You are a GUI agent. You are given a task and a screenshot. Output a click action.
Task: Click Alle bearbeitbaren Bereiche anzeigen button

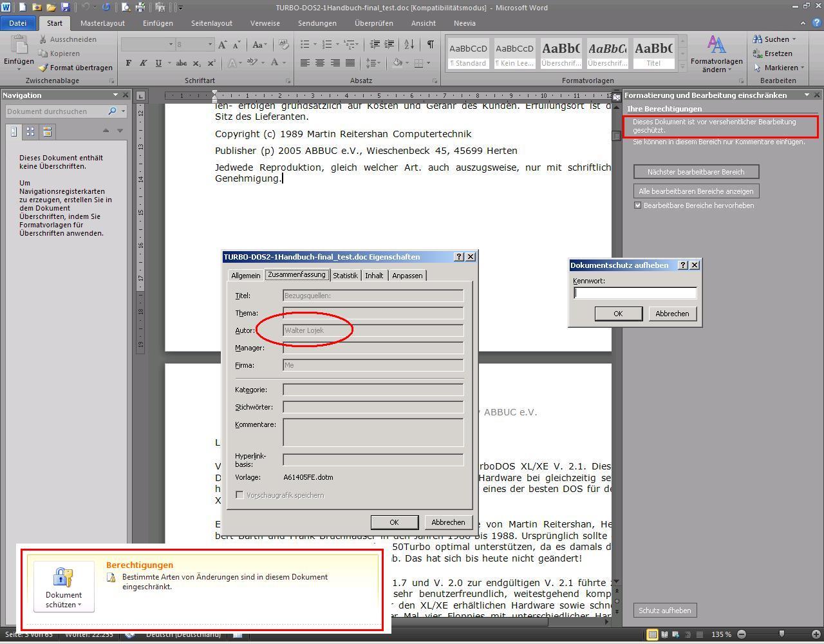click(x=696, y=191)
